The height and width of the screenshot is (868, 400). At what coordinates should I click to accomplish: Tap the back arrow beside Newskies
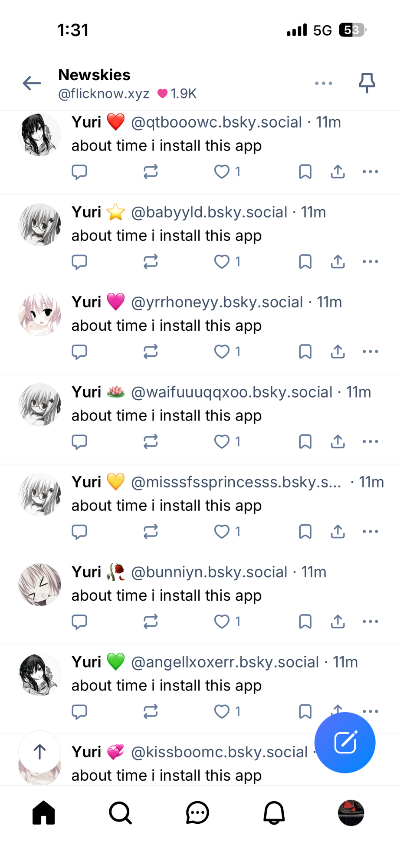[32, 83]
